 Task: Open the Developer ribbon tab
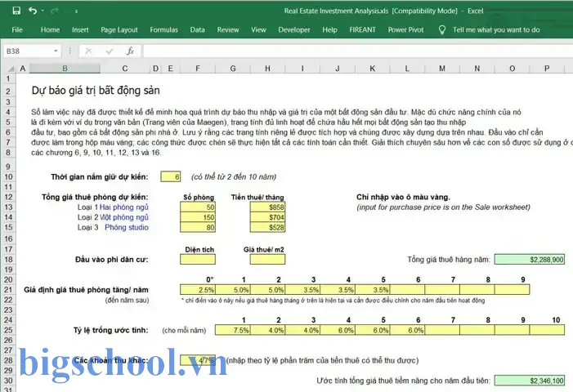[x=293, y=30]
